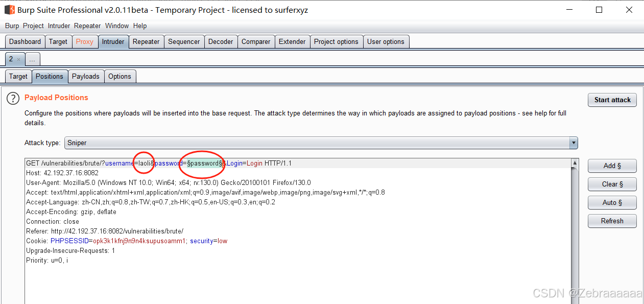Click the §password§ payload marker in the request

click(205, 163)
